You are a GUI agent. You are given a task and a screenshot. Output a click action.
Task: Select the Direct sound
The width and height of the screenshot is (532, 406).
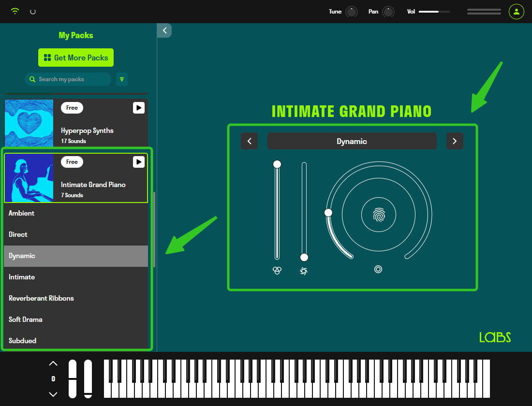[76, 234]
